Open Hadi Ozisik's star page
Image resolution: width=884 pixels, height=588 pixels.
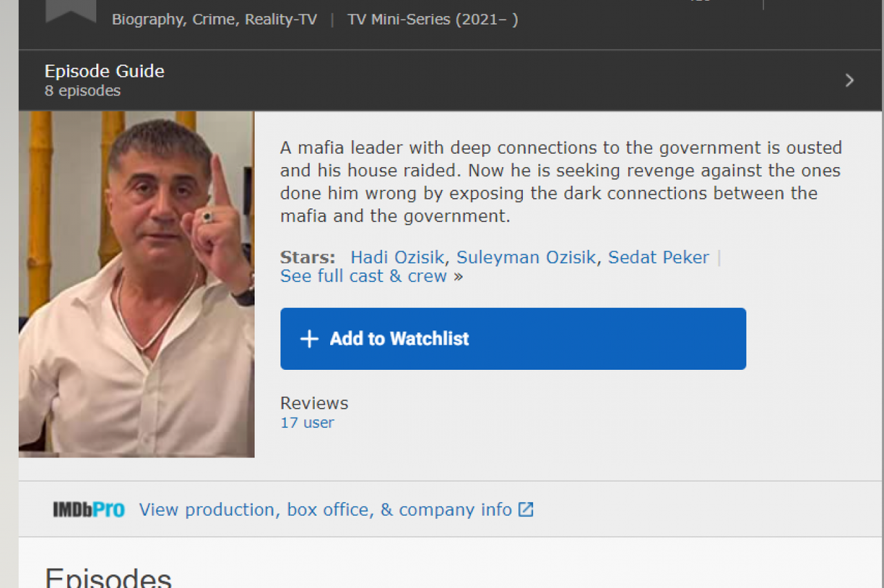coord(397,257)
